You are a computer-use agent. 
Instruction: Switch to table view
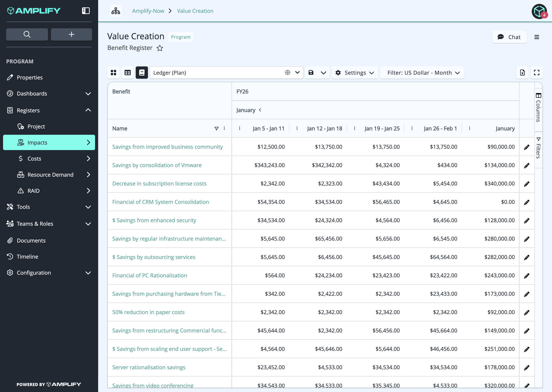(x=128, y=73)
